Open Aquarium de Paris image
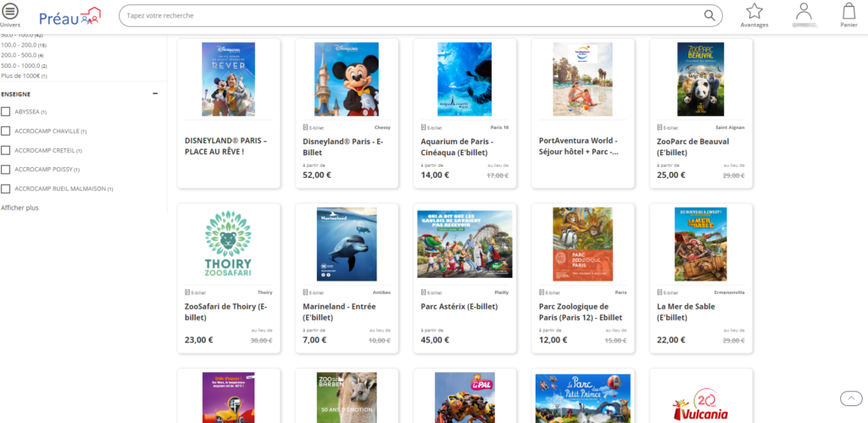The width and height of the screenshot is (868, 423). click(x=465, y=79)
